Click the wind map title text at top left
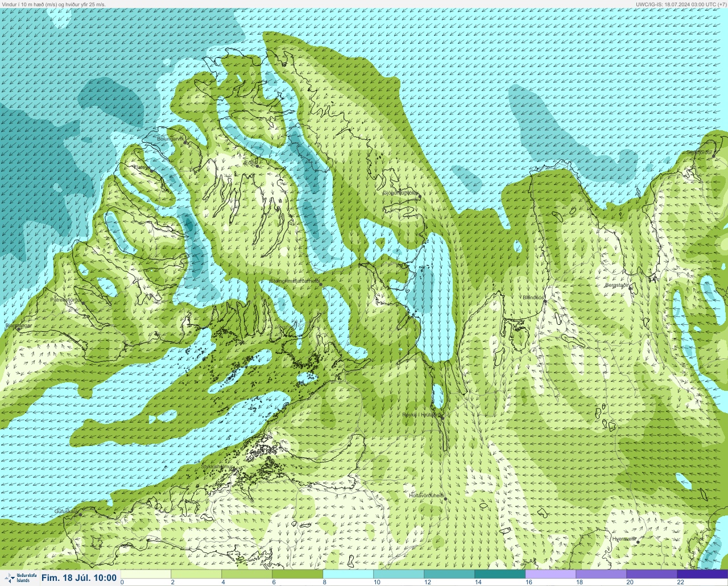Image resolution: width=728 pixels, height=586 pixels. click(55, 4)
